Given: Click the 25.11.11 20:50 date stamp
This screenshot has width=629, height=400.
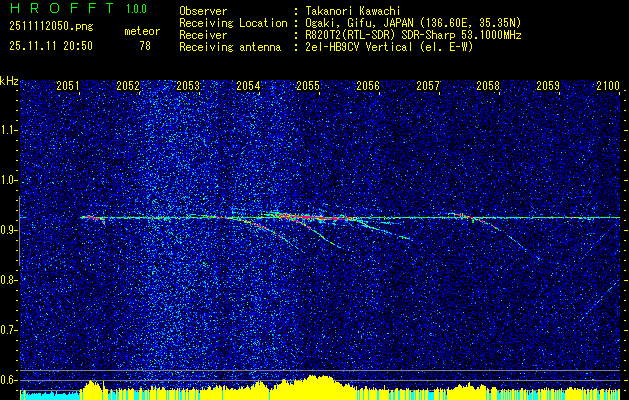Looking at the screenshot, I should [x=51, y=46].
